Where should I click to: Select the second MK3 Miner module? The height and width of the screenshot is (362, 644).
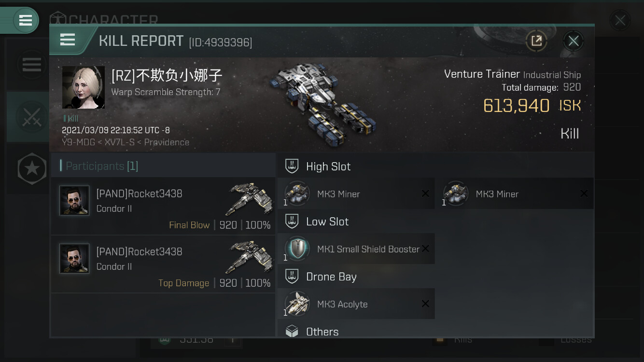pyautogui.click(x=514, y=194)
